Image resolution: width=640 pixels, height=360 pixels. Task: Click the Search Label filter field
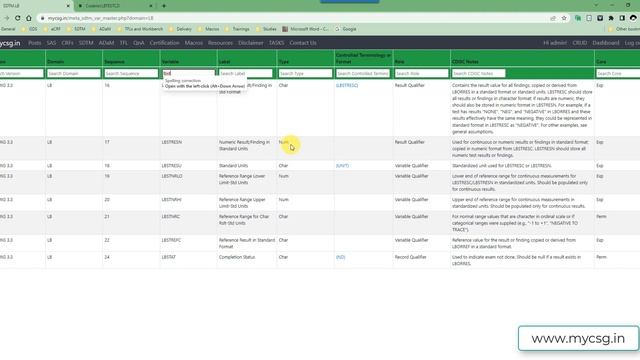pos(246,73)
